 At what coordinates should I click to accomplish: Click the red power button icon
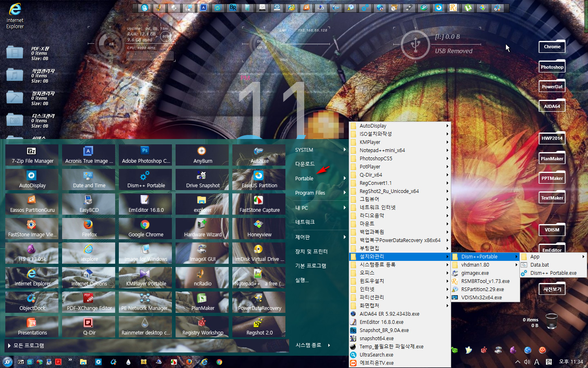click(x=542, y=350)
